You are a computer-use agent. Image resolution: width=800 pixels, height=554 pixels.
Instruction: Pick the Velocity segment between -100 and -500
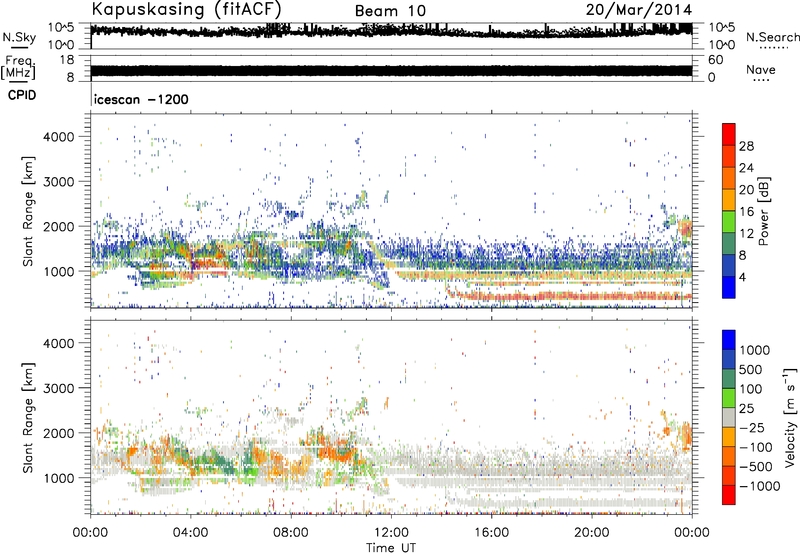click(729, 456)
